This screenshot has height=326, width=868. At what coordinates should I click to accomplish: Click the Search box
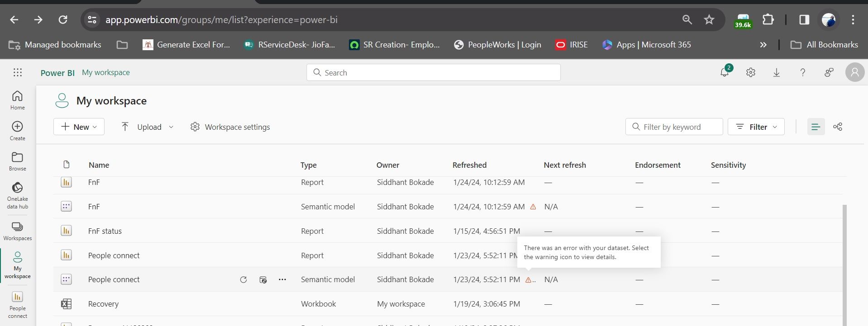[x=434, y=72]
